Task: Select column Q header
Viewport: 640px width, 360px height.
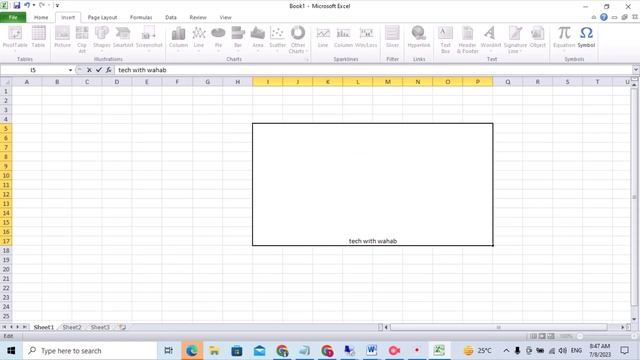Action: 507,82
